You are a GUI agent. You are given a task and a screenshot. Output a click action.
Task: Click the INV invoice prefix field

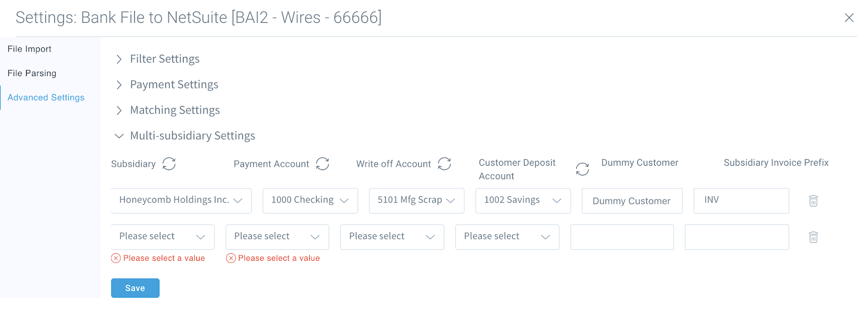click(741, 200)
